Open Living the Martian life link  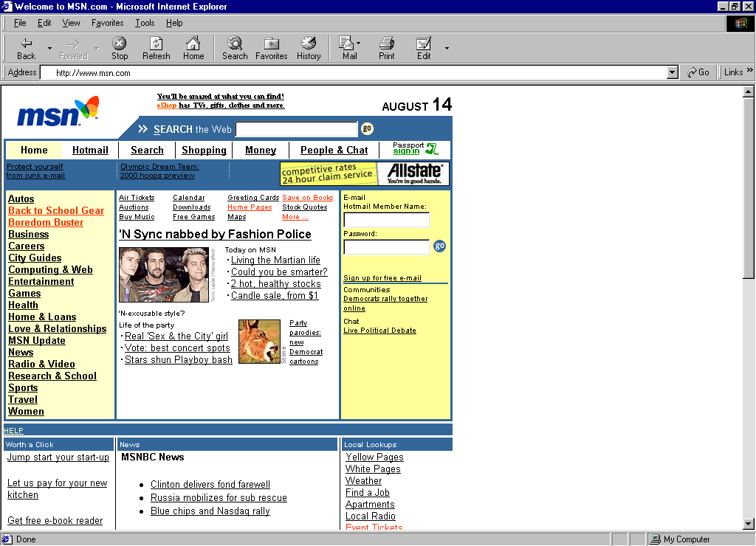tap(275, 260)
